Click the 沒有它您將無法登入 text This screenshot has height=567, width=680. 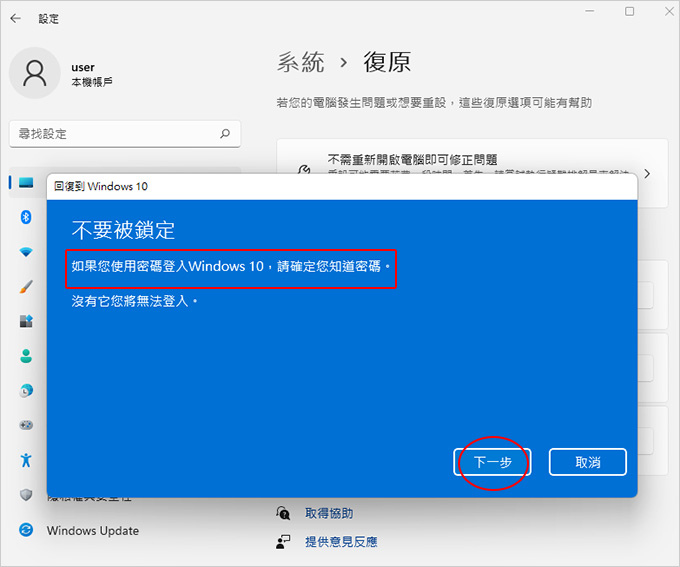tap(134, 301)
